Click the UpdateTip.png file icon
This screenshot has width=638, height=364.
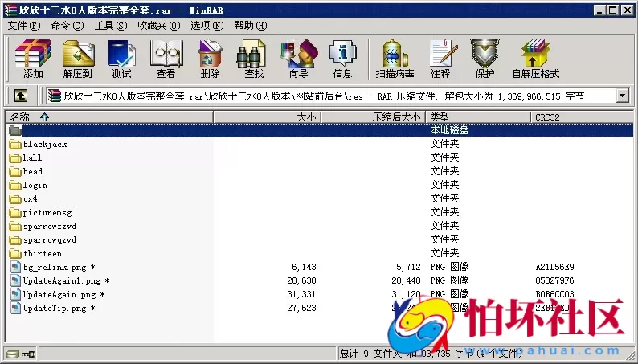(15, 308)
